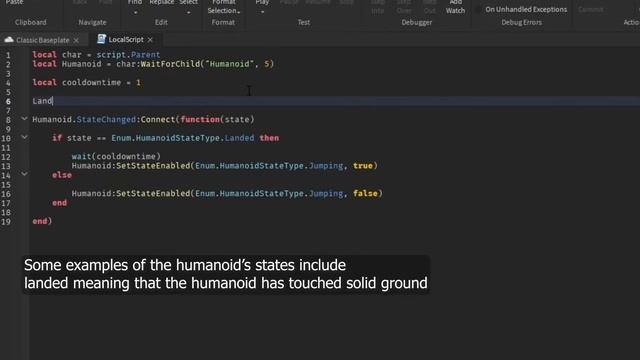Click 'wait(cooldowntime)' on line 12
Screen dimensions: 640x360
coord(116,156)
